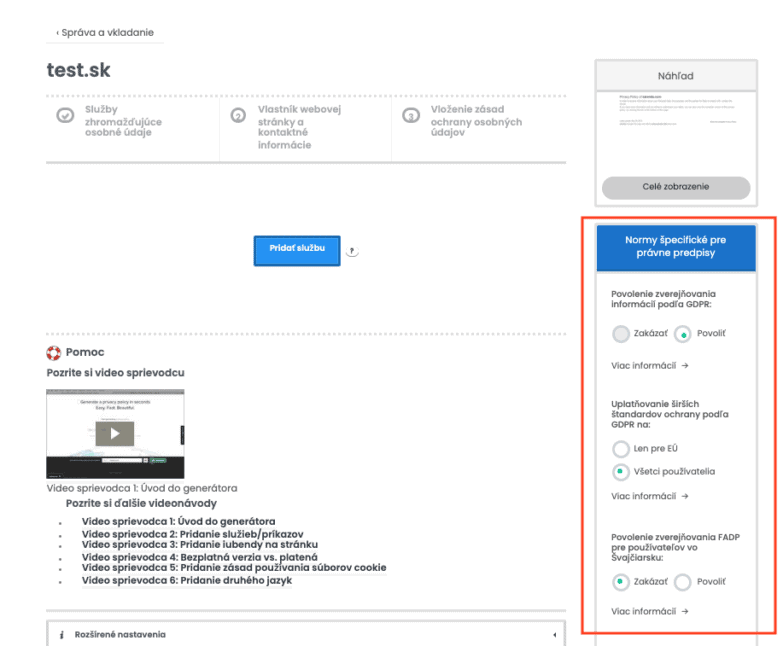Screen dimensions: 783x646
Task: Select Povoliť for GDPR disclosure
Action: [x=684, y=333]
